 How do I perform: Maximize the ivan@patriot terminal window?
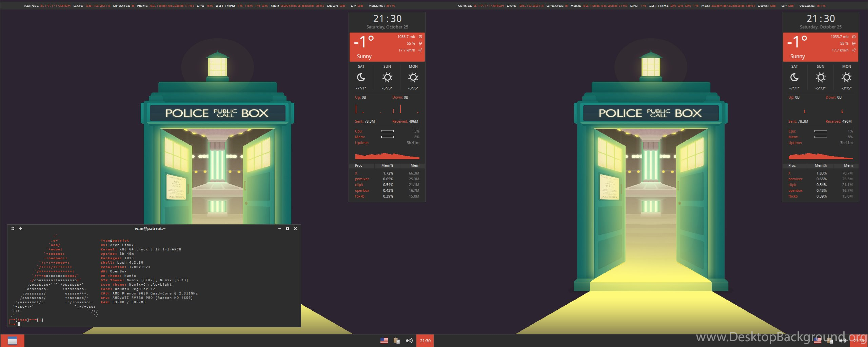click(x=288, y=229)
